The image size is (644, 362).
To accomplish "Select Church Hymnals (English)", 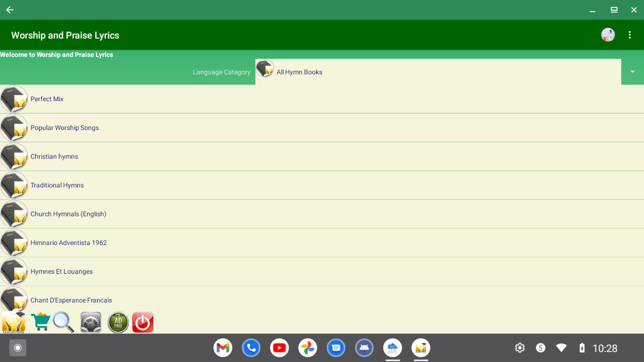I will (322, 214).
